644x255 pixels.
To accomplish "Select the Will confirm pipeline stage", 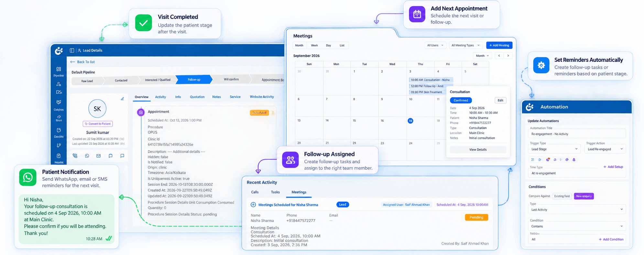I will [x=232, y=80].
